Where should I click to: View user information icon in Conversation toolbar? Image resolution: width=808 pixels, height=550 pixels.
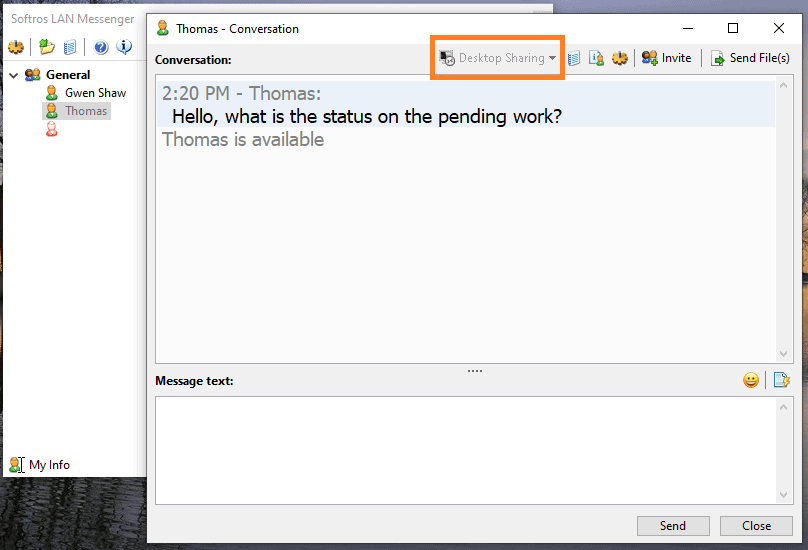click(x=596, y=58)
